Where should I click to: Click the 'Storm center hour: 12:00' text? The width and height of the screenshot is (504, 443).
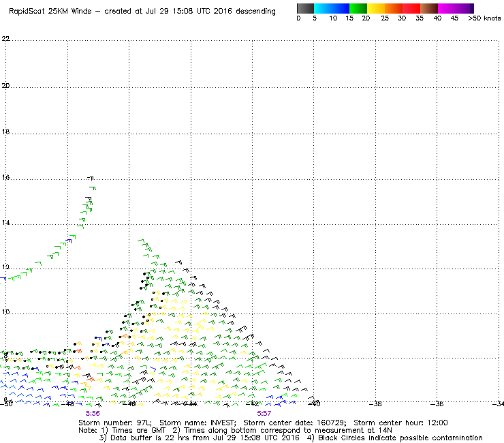pyautogui.click(x=400, y=423)
